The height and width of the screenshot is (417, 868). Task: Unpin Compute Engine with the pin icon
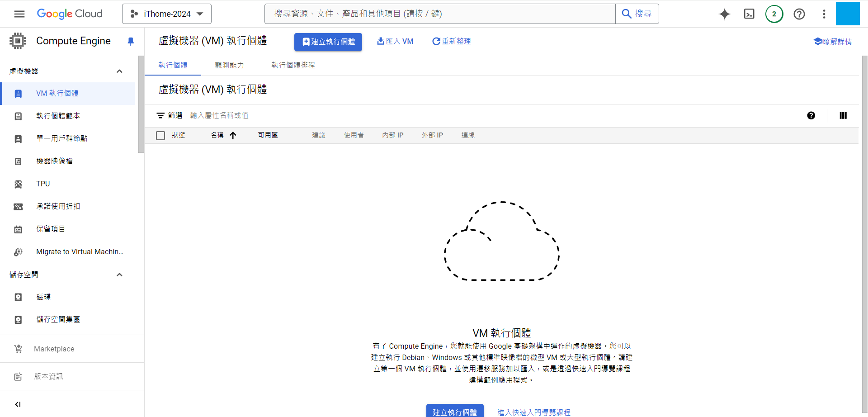(131, 42)
